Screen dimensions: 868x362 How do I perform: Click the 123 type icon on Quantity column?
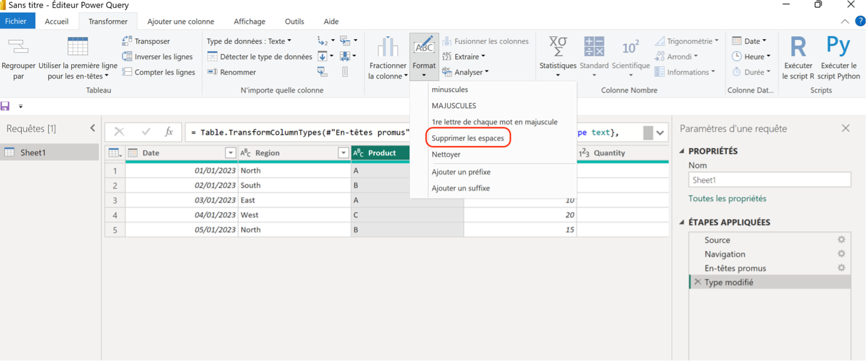tap(584, 153)
